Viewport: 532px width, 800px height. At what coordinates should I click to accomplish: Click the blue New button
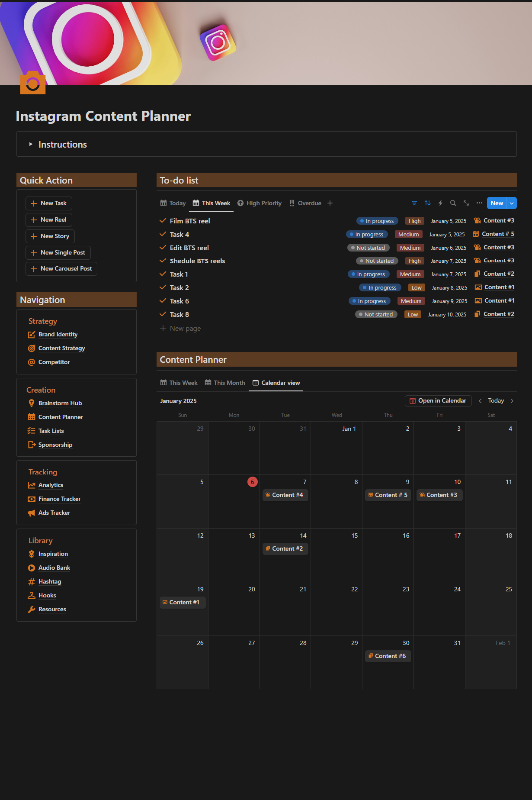pos(497,203)
